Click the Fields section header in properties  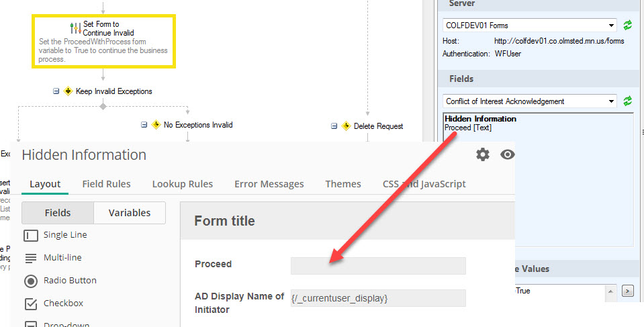461,79
